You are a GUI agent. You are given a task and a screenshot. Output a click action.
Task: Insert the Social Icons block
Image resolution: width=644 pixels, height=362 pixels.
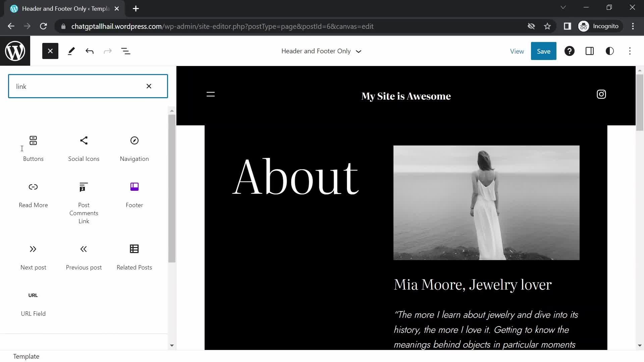pyautogui.click(x=84, y=148)
